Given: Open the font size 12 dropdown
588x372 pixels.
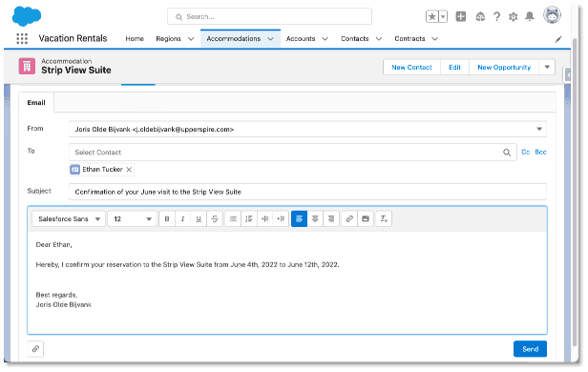Looking at the screenshot, I should (x=132, y=218).
